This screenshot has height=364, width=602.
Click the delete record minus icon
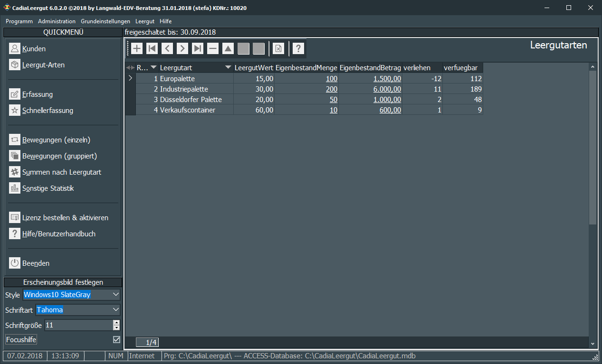213,48
